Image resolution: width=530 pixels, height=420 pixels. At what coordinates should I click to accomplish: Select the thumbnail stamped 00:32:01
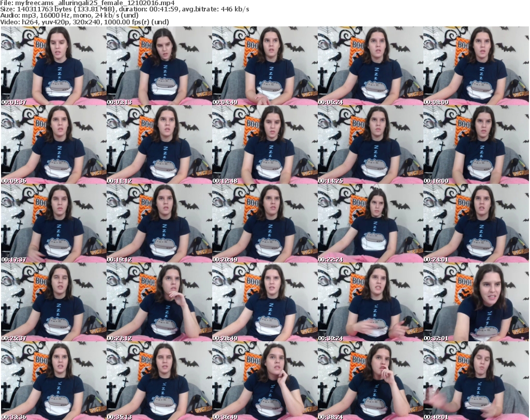[x=476, y=302]
